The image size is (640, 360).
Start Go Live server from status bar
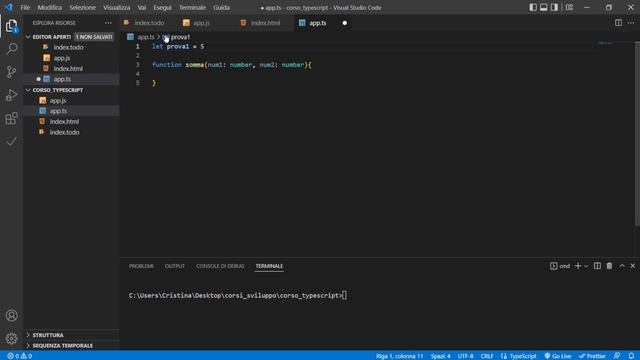558,356
